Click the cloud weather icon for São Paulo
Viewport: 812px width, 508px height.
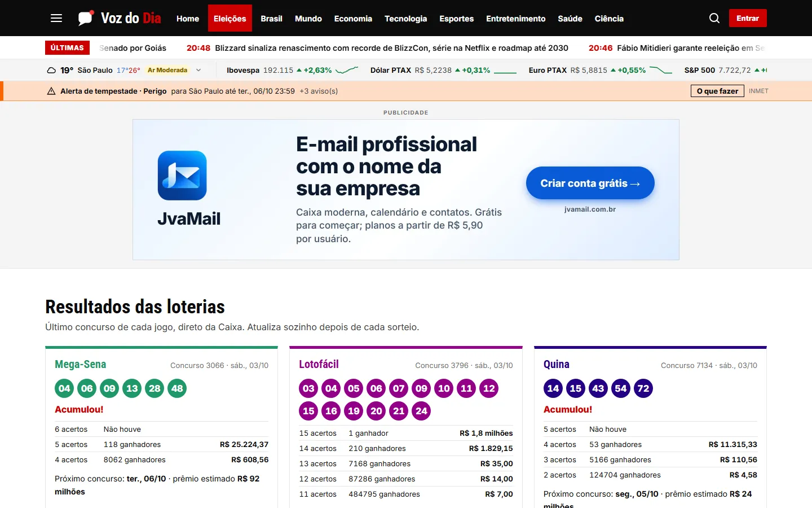(x=51, y=71)
